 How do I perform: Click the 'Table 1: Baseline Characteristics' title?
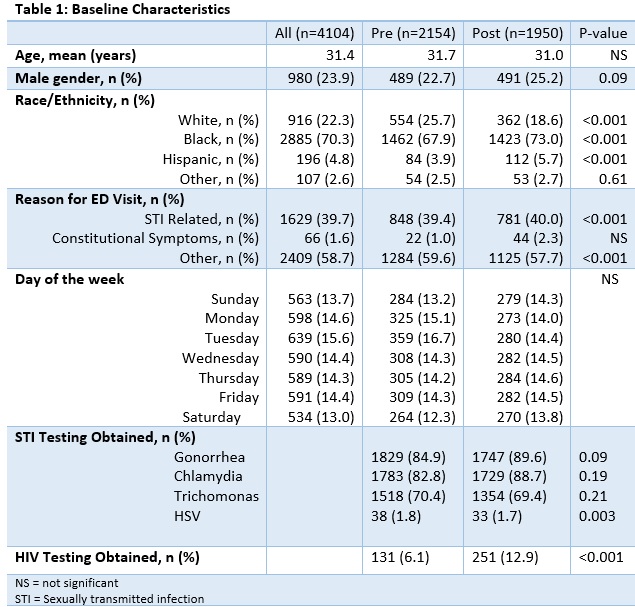[101, 9]
